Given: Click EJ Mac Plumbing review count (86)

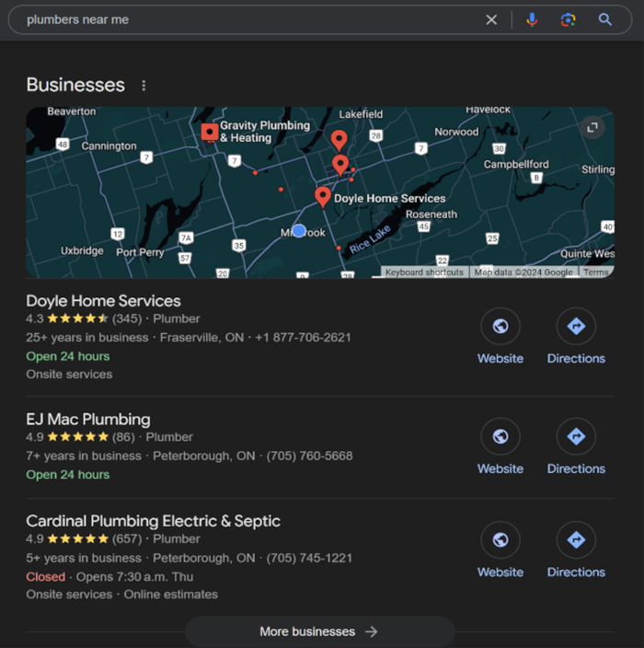Looking at the screenshot, I should point(123,437).
